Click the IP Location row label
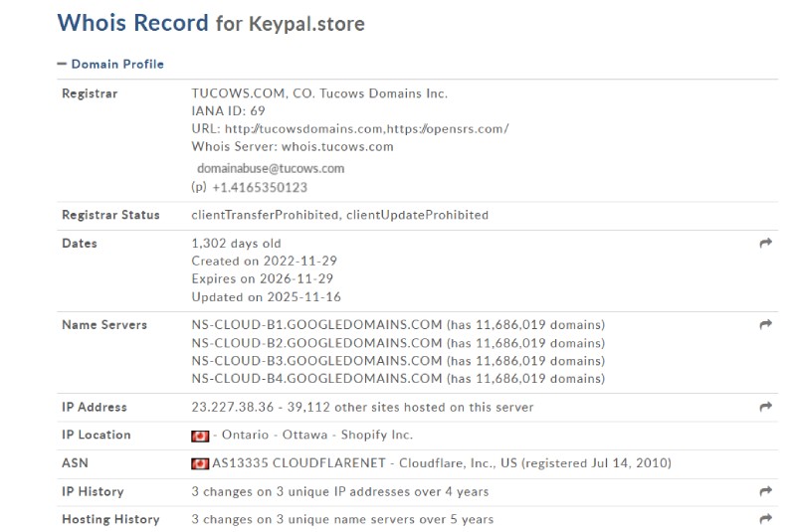Image resolution: width=796 pixels, height=532 pixels. pyautogui.click(x=97, y=435)
